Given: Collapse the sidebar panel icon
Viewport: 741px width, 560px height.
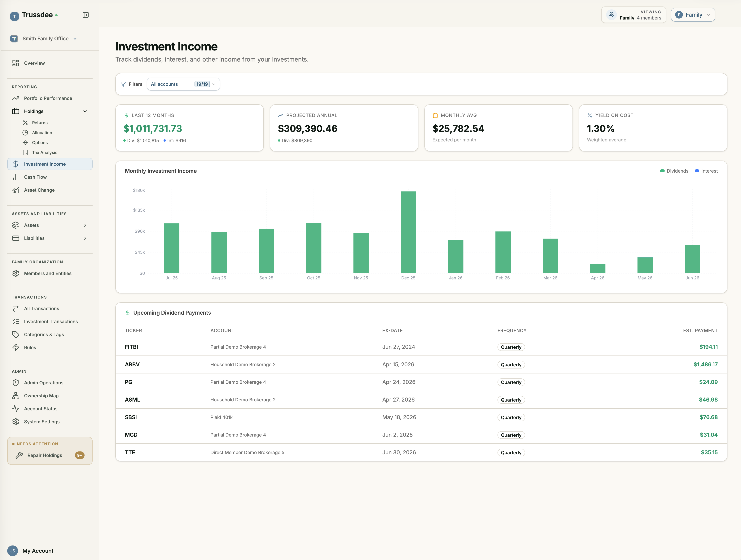Looking at the screenshot, I should [x=86, y=15].
